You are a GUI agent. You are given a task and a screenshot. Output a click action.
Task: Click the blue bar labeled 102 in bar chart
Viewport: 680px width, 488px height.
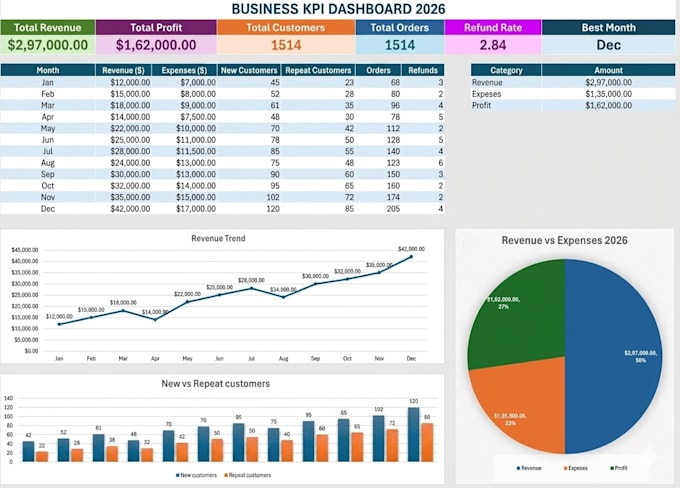pos(379,439)
